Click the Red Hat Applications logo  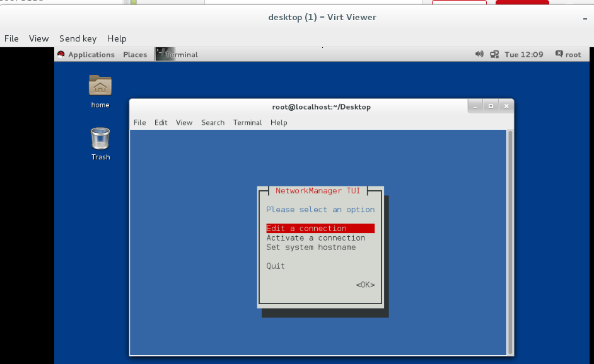[x=61, y=54]
